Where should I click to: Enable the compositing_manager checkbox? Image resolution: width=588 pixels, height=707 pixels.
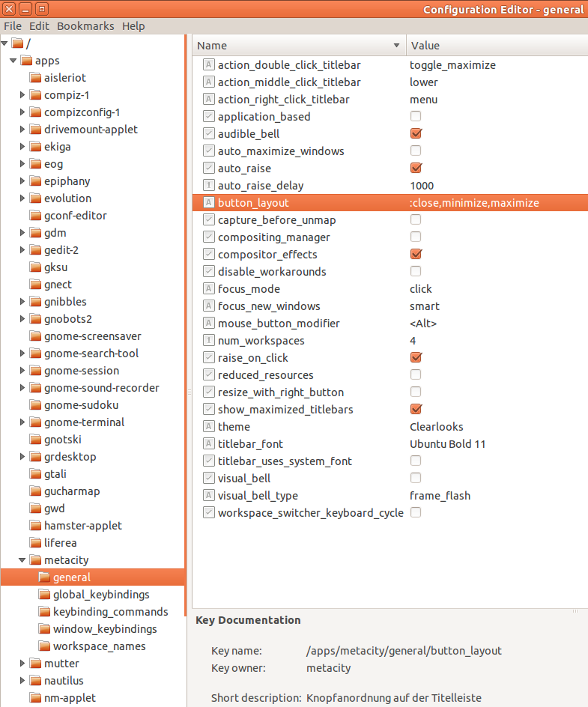pos(416,237)
